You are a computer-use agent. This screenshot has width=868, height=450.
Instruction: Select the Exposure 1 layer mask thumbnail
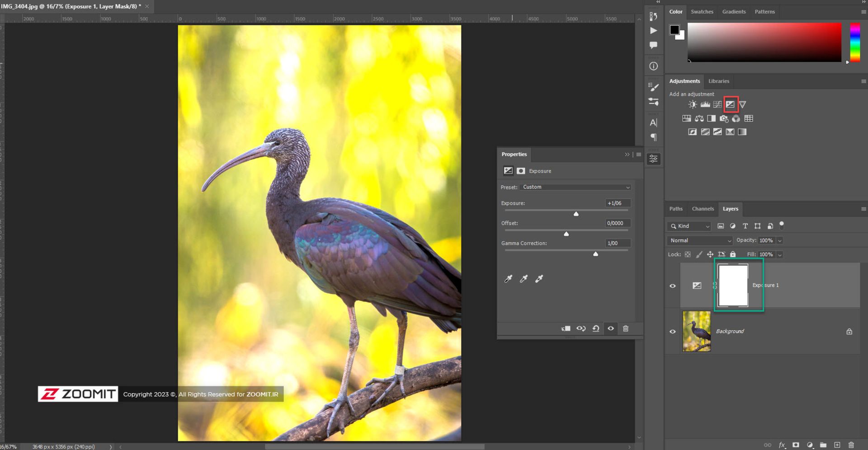(x=733, y=286)
